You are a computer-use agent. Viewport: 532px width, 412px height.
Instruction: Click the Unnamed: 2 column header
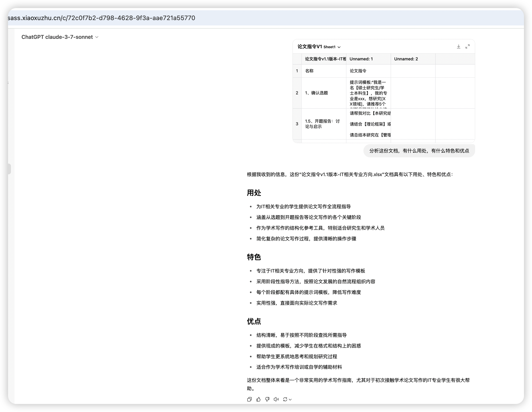[x=406, y=59]
